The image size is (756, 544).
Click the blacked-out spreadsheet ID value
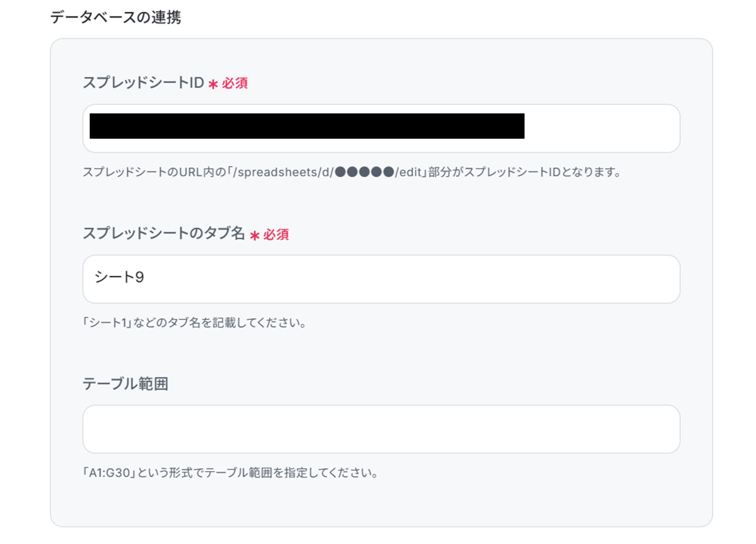[306, 126]
